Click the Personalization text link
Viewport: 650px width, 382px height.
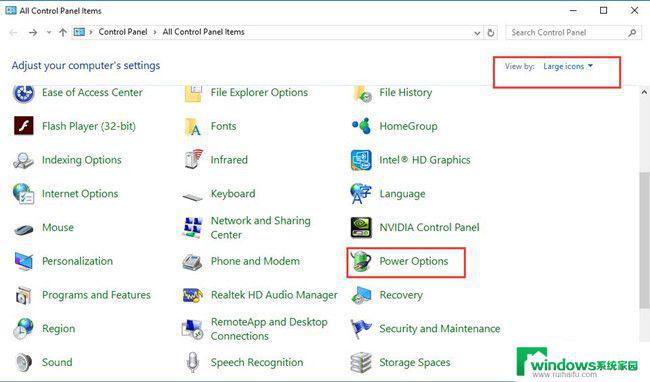tap(77, 261)
